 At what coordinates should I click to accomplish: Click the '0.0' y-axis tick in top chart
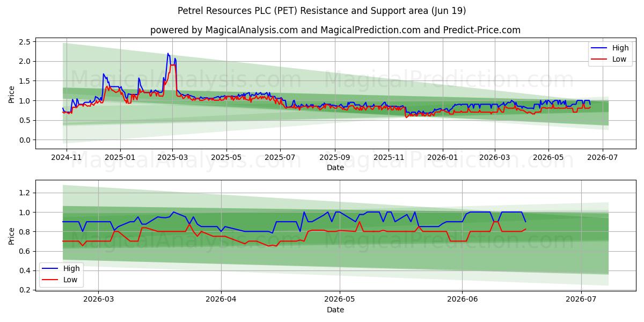[25, 140]
